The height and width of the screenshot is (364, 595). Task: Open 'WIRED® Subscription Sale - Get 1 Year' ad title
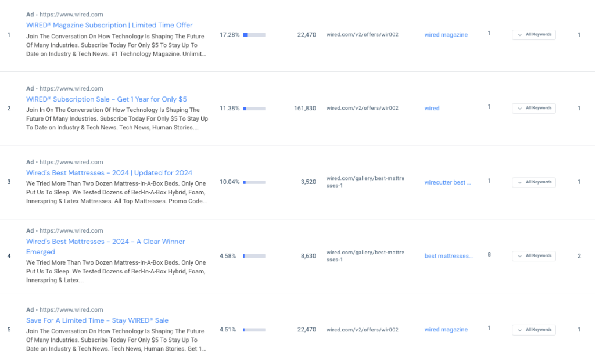[106, 99]
